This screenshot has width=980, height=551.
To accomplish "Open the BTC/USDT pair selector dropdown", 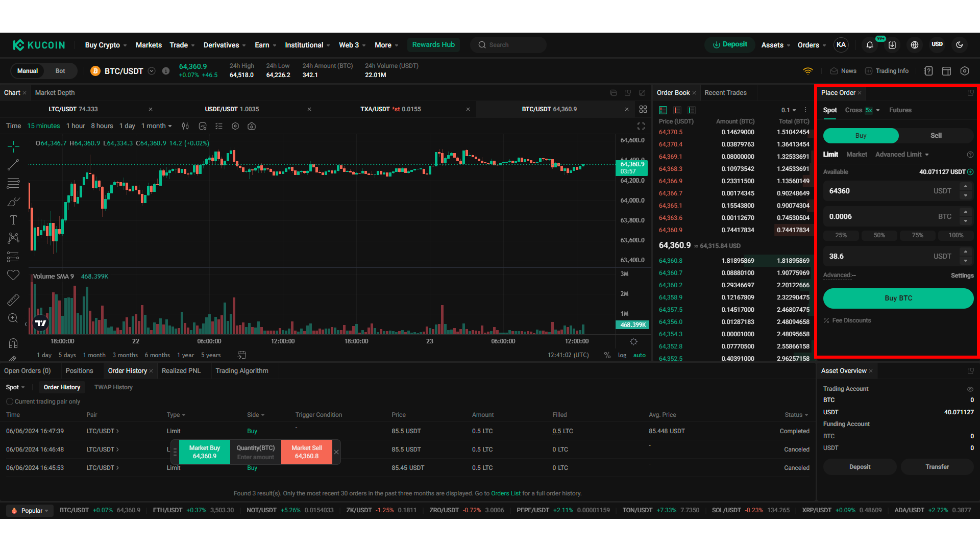I will coord(152,71).
